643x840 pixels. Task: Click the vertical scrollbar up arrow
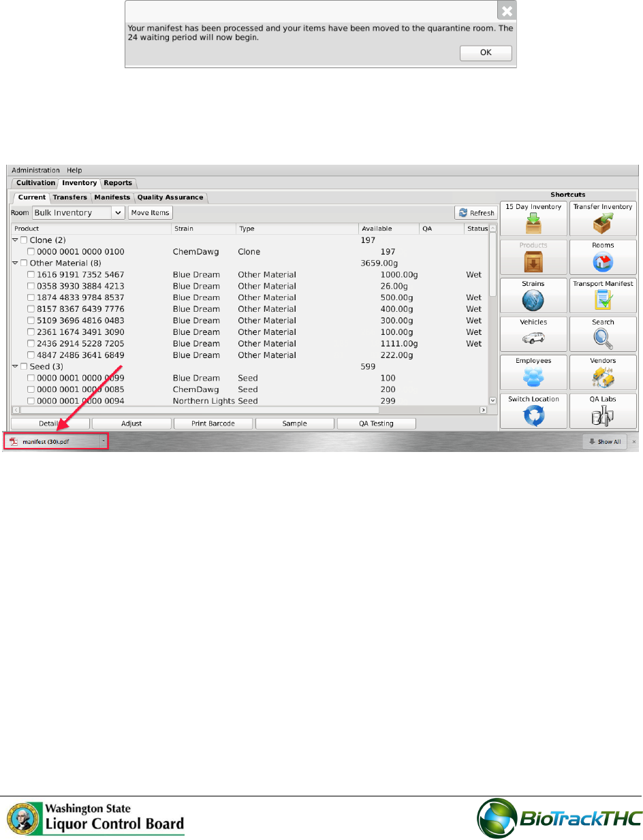(x=493, y=229)
